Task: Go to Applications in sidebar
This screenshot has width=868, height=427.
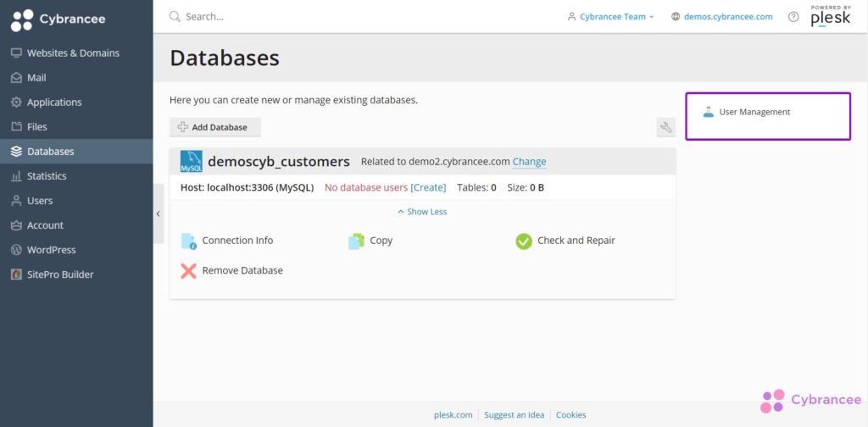Action: point(76,103)
